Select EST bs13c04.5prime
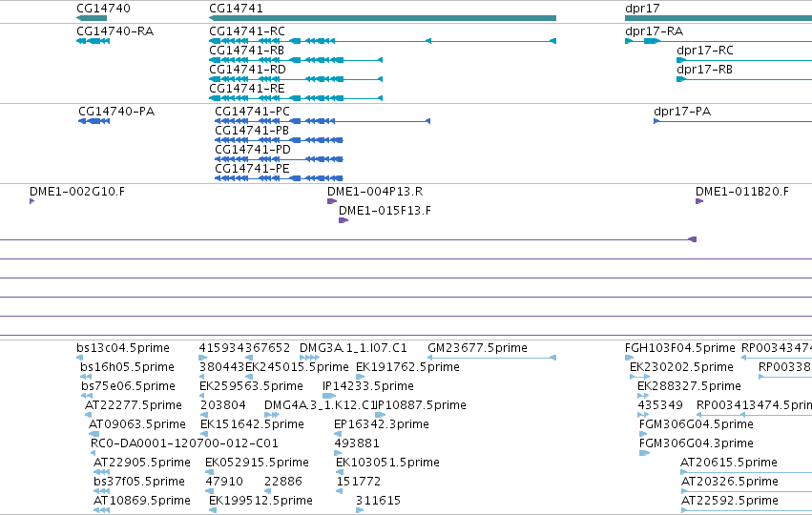The height and width of the screenshot is (515, 812). (x=123, y=348)
